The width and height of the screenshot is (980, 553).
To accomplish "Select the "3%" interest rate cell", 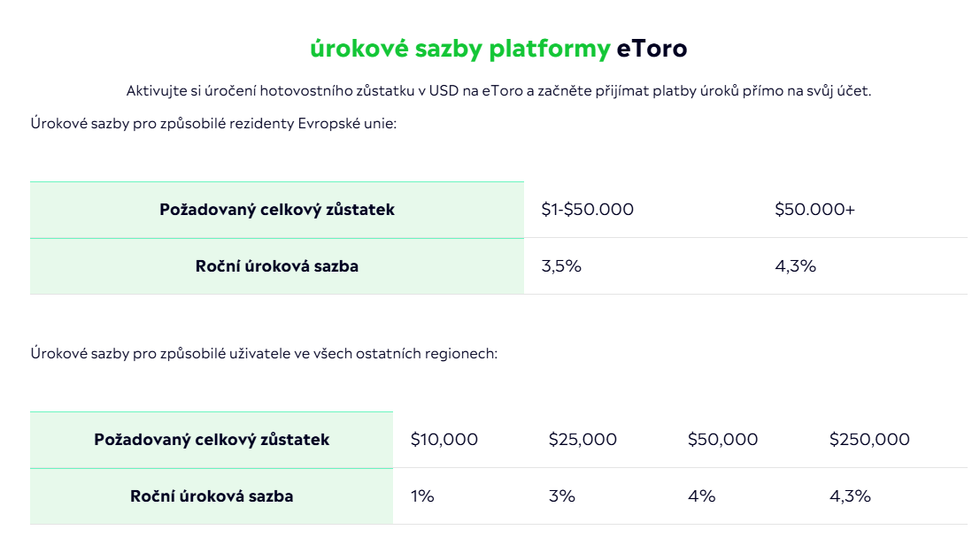I will [562, 496].
